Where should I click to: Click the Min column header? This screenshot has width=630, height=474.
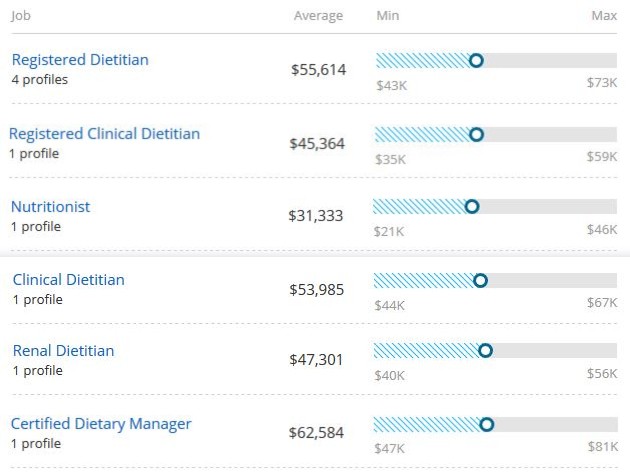388,16
